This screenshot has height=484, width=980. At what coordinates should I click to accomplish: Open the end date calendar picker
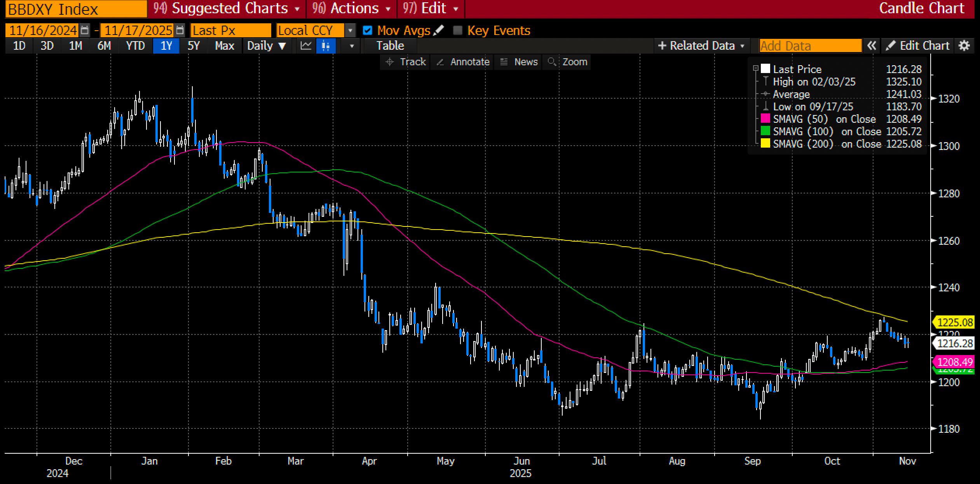180,30
